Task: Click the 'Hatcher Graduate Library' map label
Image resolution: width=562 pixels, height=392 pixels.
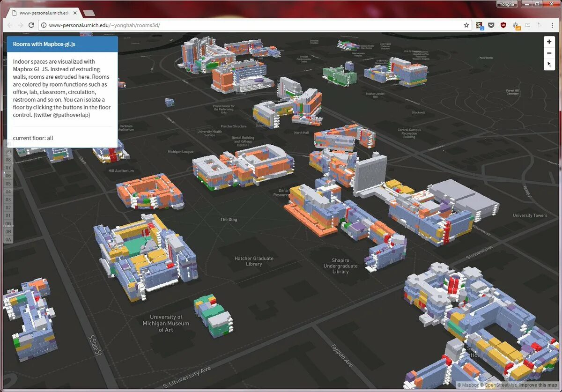Action: point(254,261)
